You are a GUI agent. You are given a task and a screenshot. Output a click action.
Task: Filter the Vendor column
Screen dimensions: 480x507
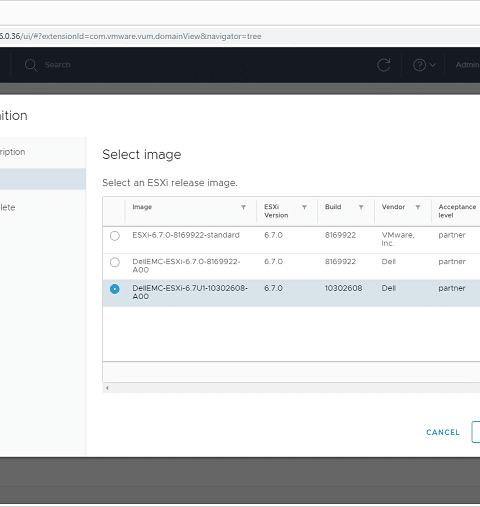pyautogui.click(x=418, y=207)
